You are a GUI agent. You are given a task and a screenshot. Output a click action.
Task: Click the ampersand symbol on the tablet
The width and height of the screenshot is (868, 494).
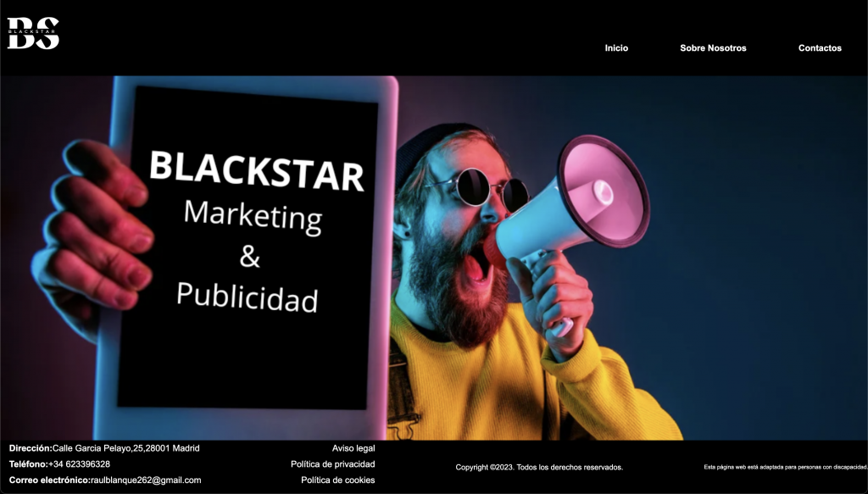tap(249, 256)
